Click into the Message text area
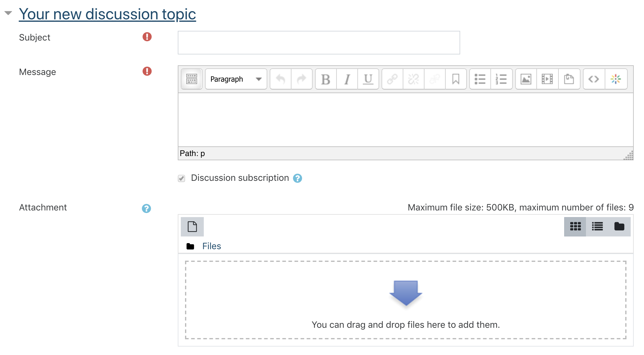This screenshot has width=644, height=355. coord(405,120)
